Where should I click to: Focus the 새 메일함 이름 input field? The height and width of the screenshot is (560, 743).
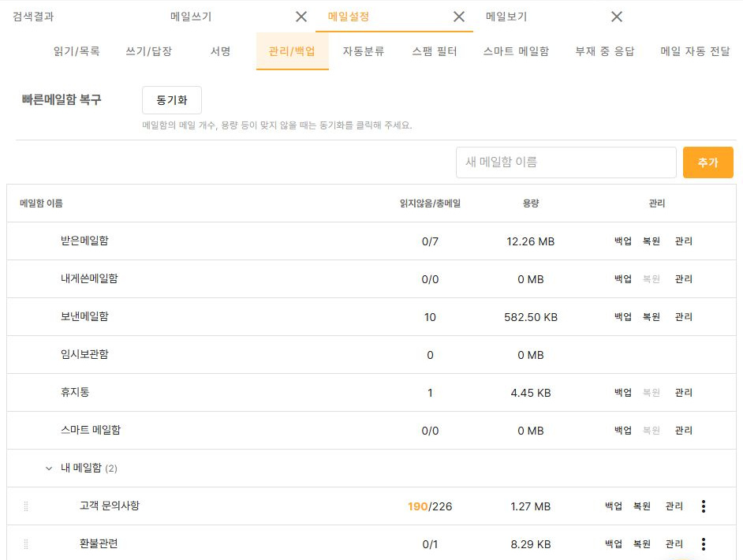coord(566,162)
